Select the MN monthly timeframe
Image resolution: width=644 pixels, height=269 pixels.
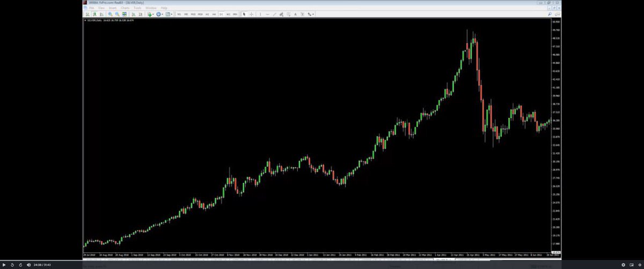click(x=235, y=14)
